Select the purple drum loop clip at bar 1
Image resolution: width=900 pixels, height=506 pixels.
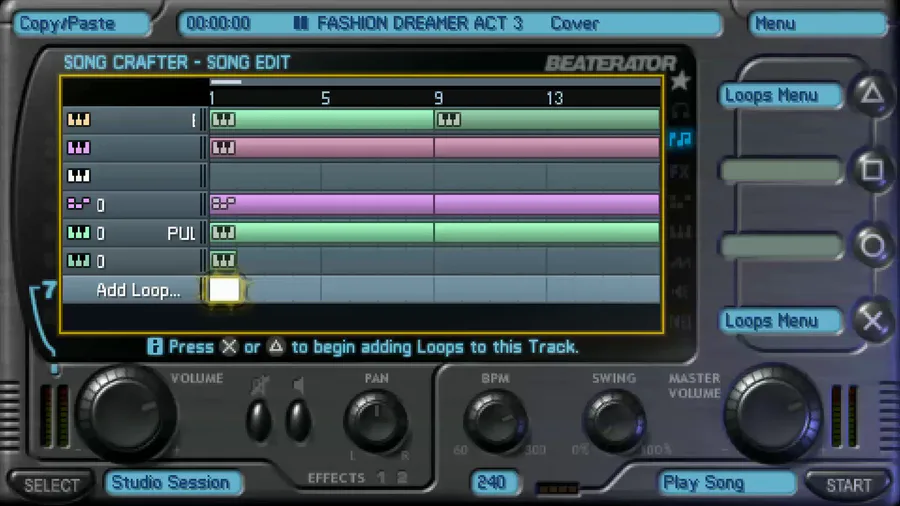(x=322, y=204)
